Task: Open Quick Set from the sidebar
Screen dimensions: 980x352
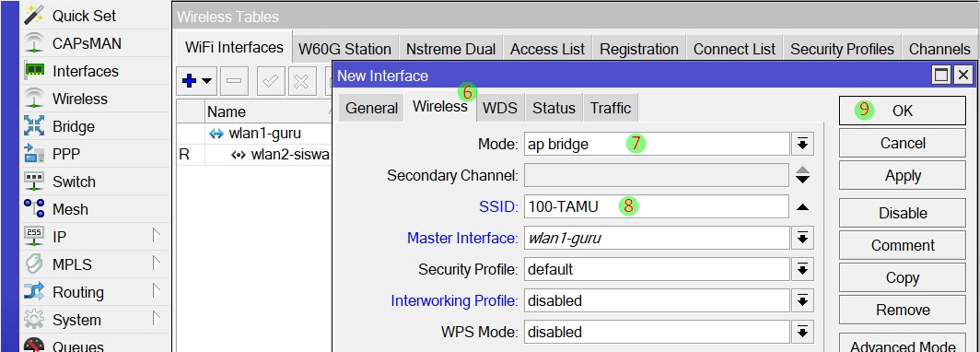Action: tap(96, 16)
